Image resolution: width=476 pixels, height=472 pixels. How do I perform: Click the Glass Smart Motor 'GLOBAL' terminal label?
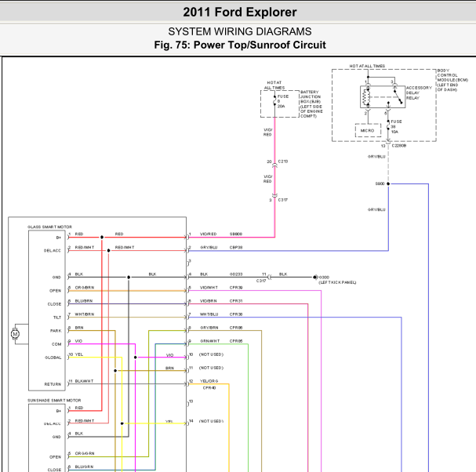(x=53, y=358)
